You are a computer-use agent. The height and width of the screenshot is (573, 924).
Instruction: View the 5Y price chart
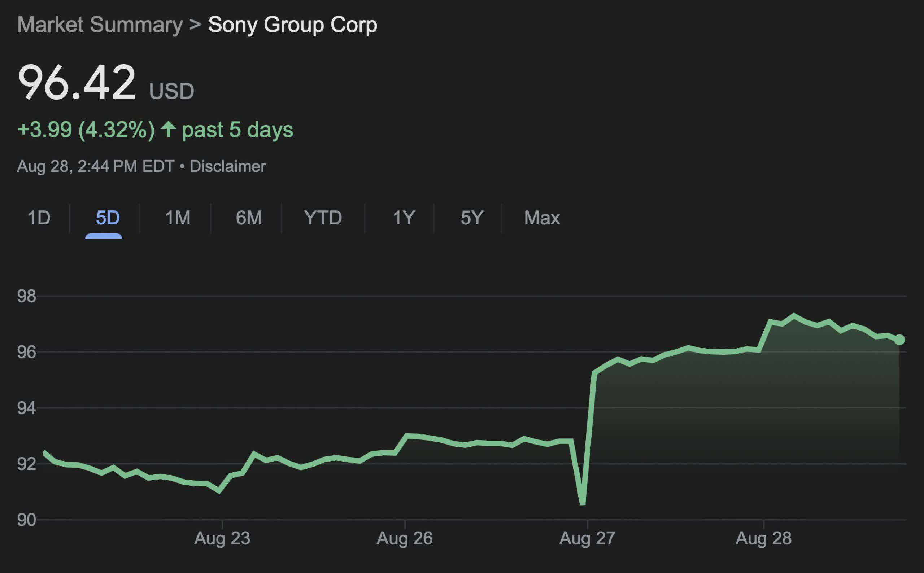(472, 218)
